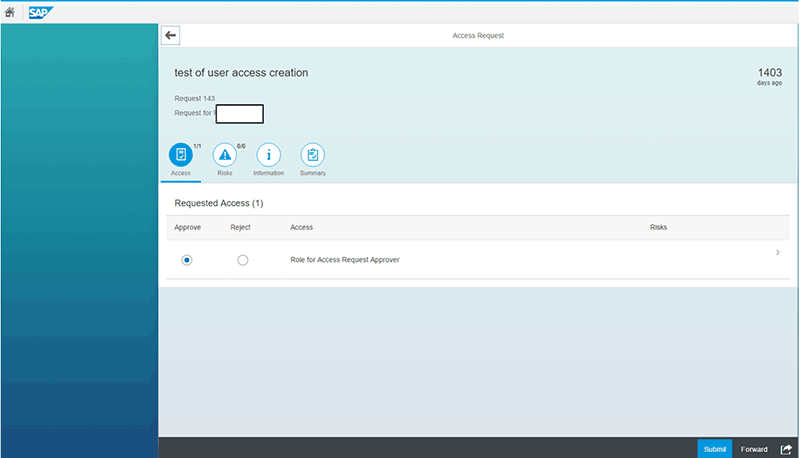The image size is (800, 458).
Task: Click the Access column header
Action: point(301,227)
